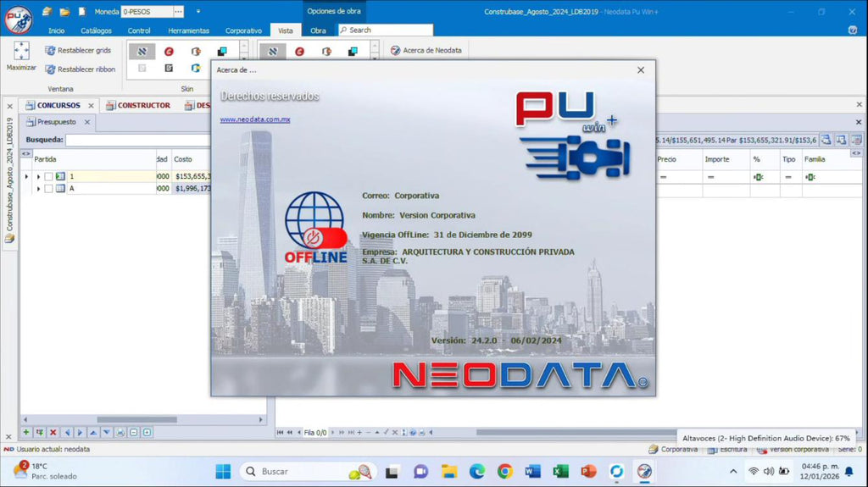868x487 pixels.
Task: Select the cyan-black squares skin in second gallery
Action: click(353, 52)
